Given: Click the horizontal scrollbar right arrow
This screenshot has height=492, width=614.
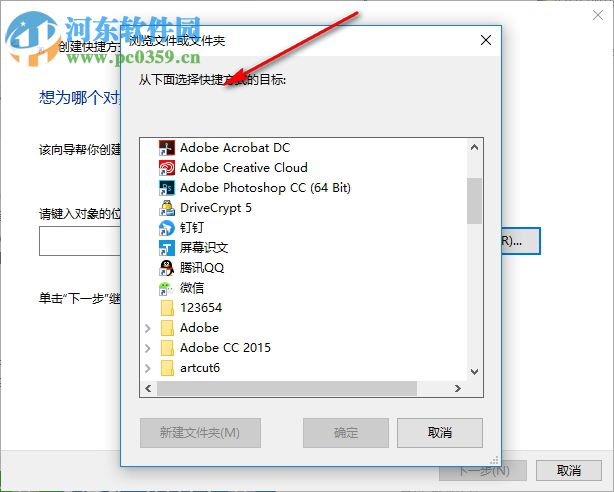Looking at the screenshot, I should [x=458, y=388].
